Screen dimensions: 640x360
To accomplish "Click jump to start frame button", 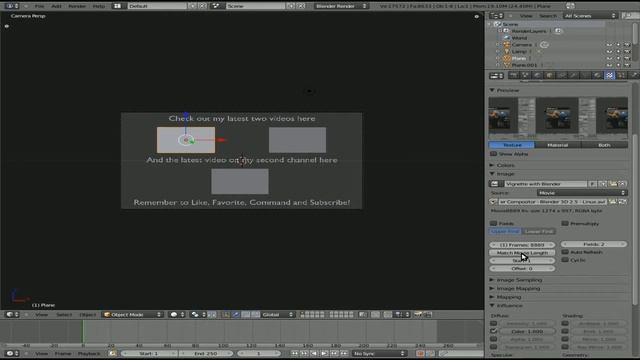I will point(294,353).
